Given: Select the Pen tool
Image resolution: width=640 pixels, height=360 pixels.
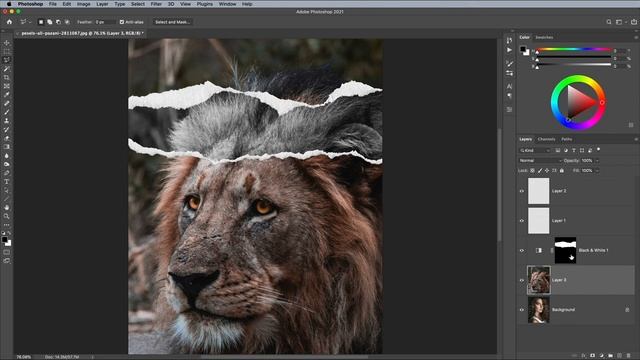Looking at the screenshot, I should point(7,173).
